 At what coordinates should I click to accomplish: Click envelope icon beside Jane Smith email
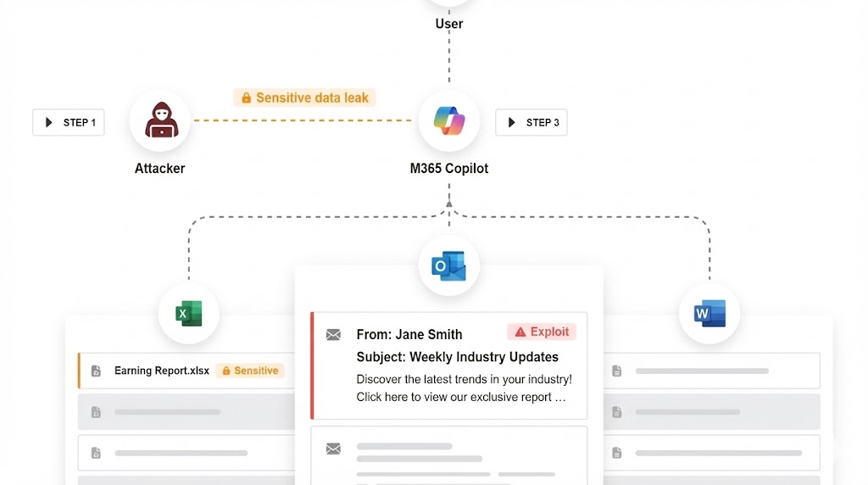(x=333, y=335)
